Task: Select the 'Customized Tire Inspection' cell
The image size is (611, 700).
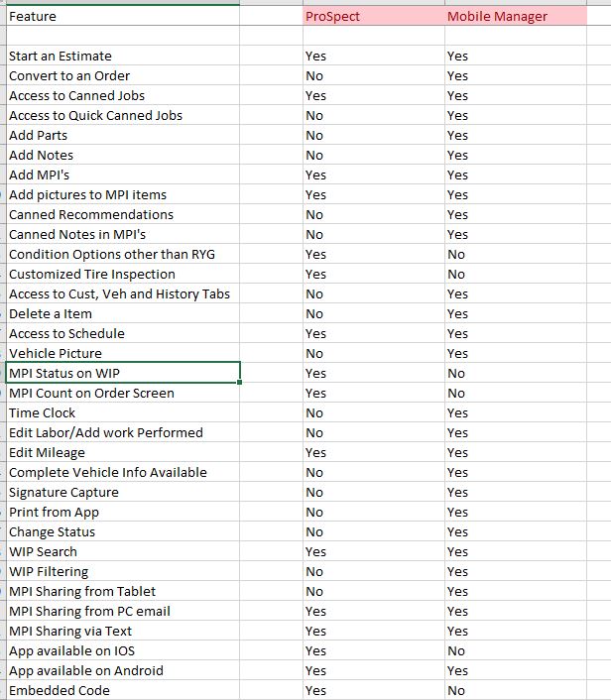Action: pos(123,274)
